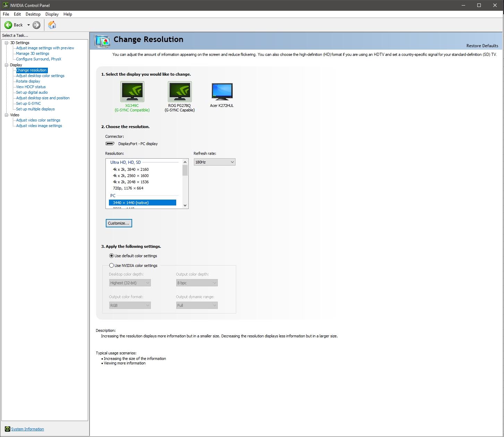Open Set up digital audio
504x437 pixels.
pos(32,92)
